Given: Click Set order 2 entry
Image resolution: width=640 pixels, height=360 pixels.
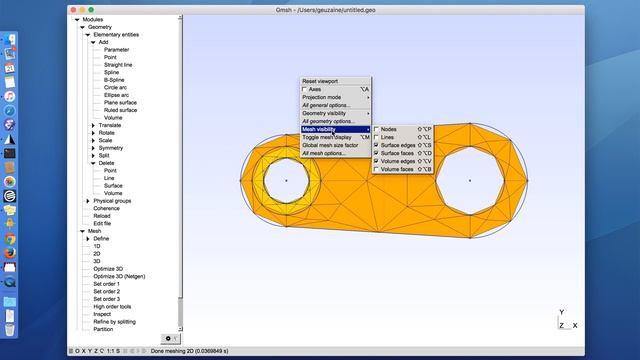Looking at the screenshot, I should 107,291.
